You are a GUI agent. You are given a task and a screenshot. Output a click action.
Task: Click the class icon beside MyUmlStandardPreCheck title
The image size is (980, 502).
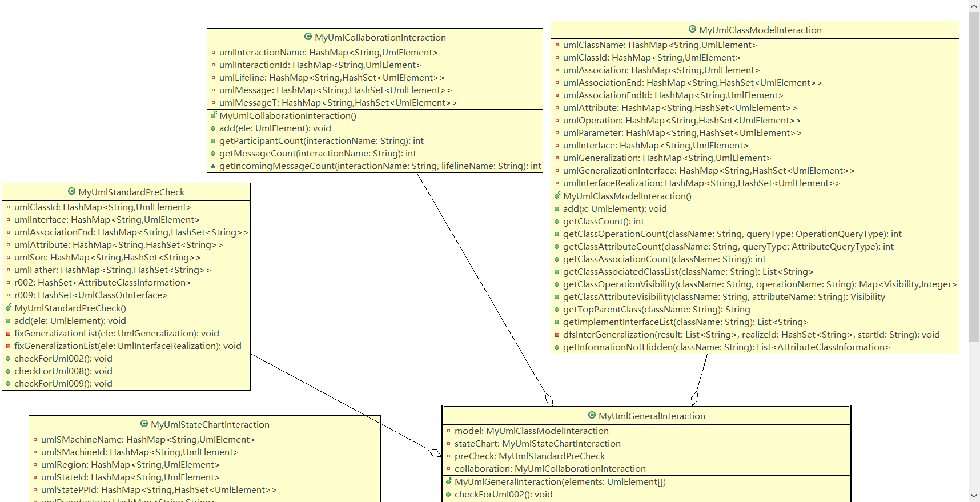pos(72,191)
